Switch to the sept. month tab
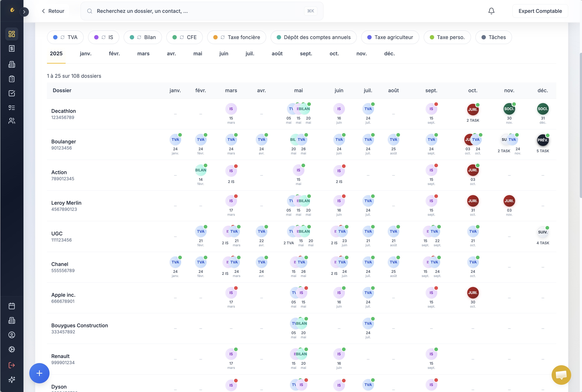The image size is (582, 392). pos(306,54)
